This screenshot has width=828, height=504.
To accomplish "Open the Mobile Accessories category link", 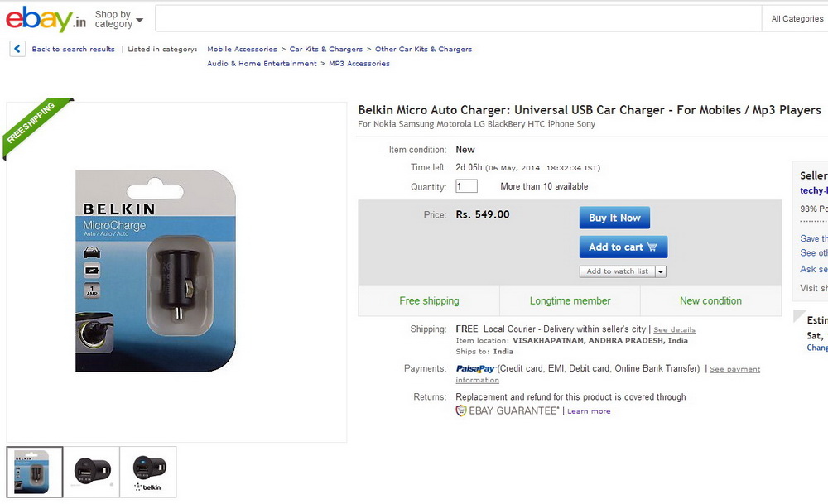I will click(x=242, y=49).
